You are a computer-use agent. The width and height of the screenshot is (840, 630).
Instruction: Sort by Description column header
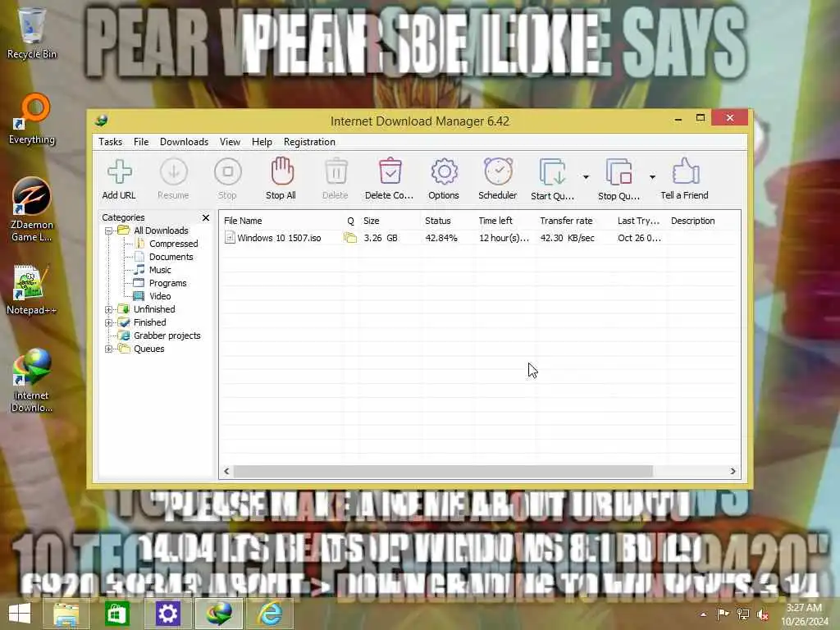click(x=692, y=221)
